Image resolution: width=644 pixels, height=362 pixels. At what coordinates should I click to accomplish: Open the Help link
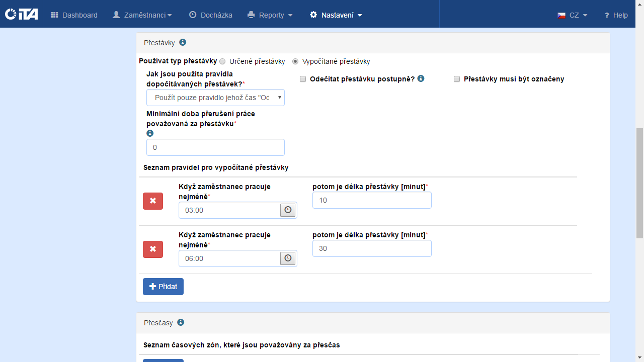coord(616,15)
